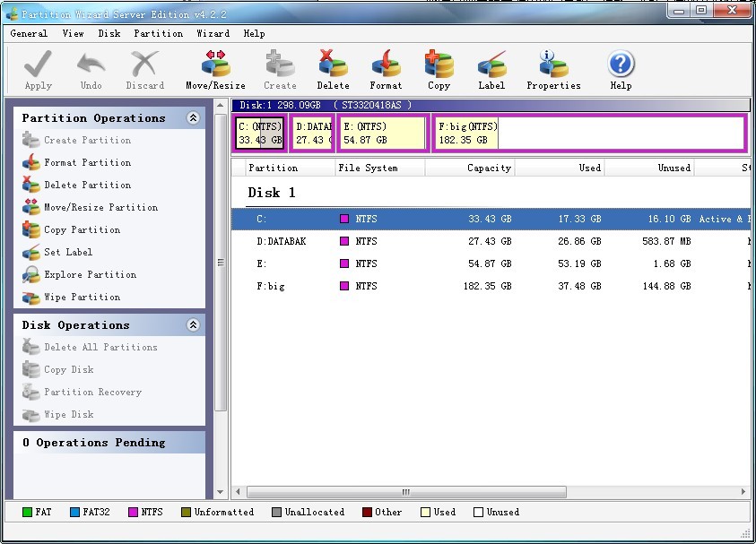Click Wipe Partition link text
The width and height of the screenshot is (756, 544).
coord(82,297)
